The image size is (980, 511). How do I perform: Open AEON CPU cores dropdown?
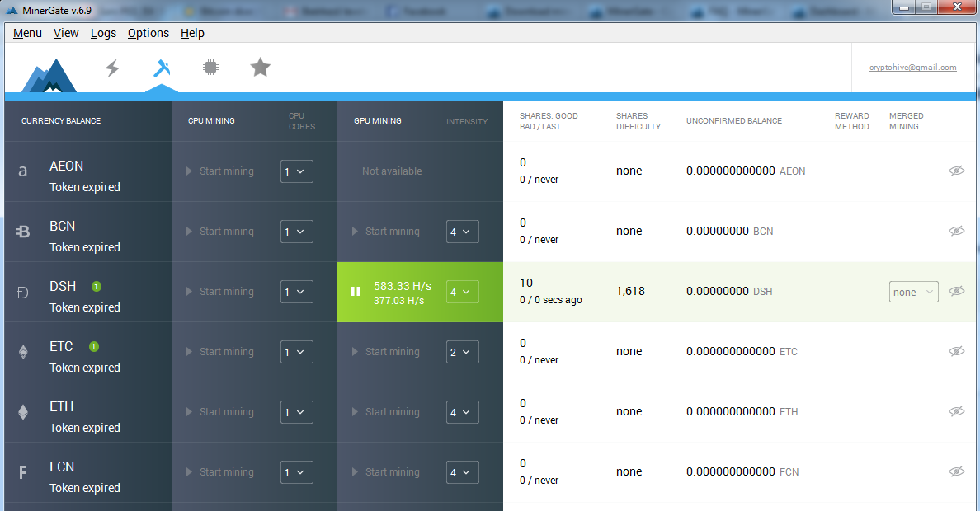tap(297, 171)
